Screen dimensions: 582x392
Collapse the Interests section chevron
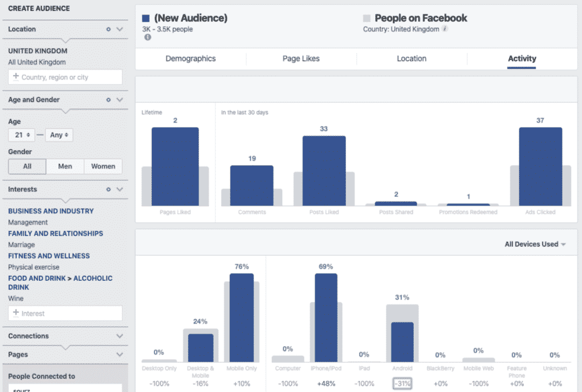[x=119, y=189]
